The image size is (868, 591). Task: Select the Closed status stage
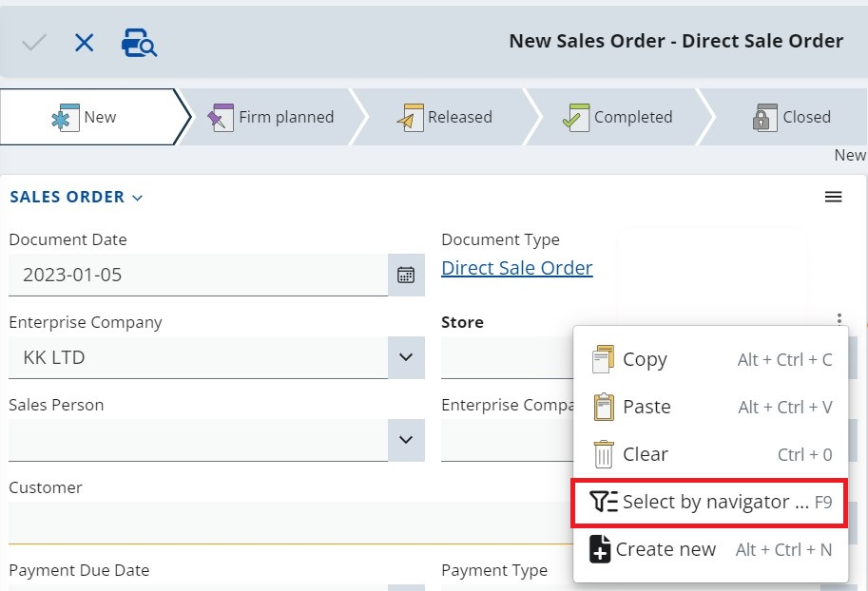[792, 117]
